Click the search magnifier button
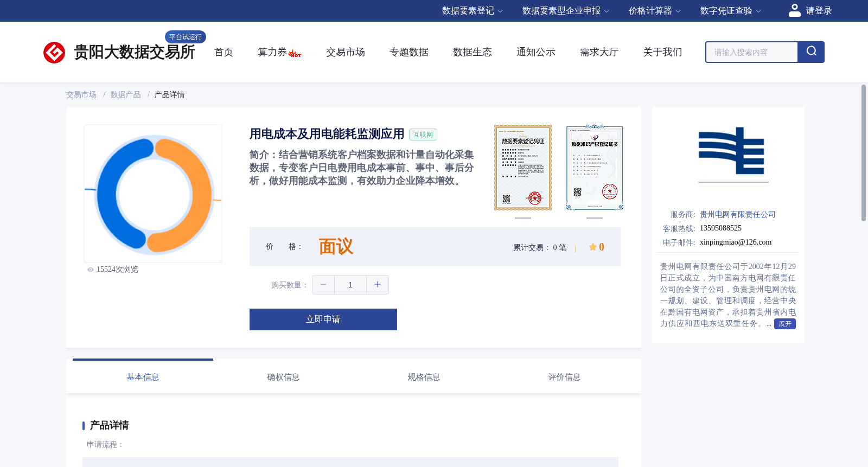Image resolution: width=868 pixels, height=467 pixels. click(x=811, y=52)
